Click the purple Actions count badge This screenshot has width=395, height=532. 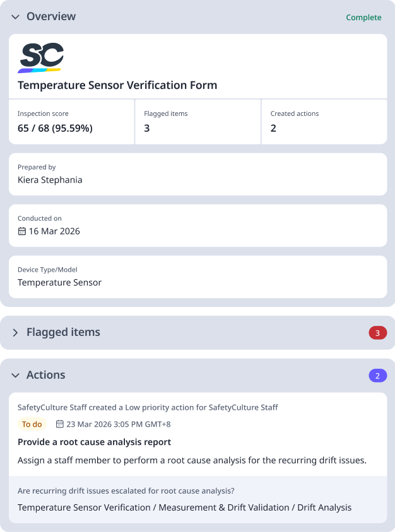(377, 374)
